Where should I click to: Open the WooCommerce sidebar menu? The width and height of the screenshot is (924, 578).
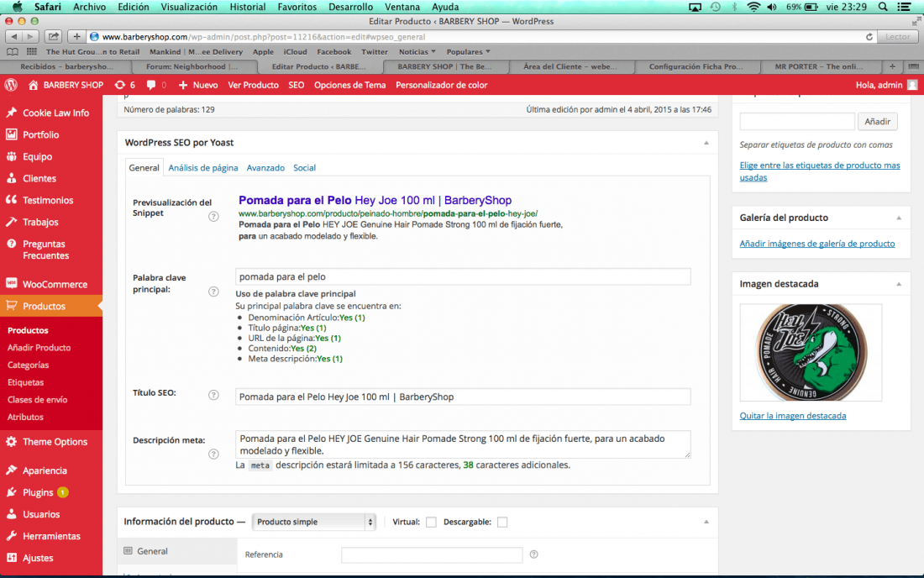pyautogui.click(x=55, y=284)
